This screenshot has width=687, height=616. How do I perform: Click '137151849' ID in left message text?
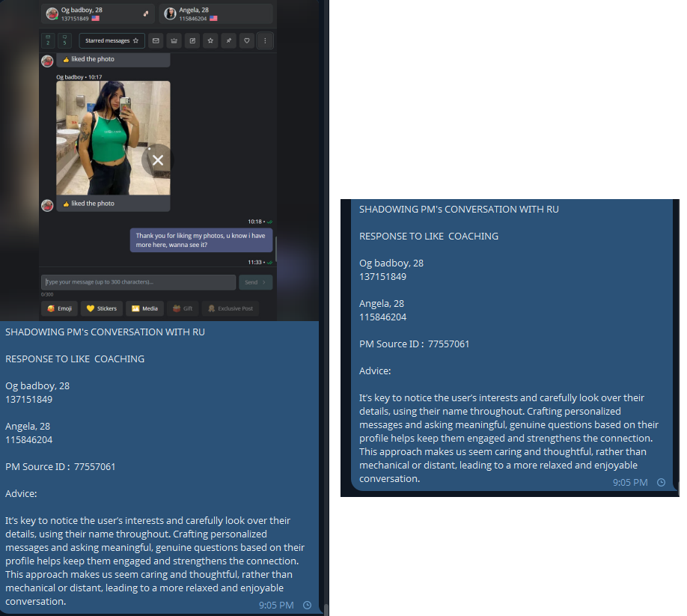29,400
